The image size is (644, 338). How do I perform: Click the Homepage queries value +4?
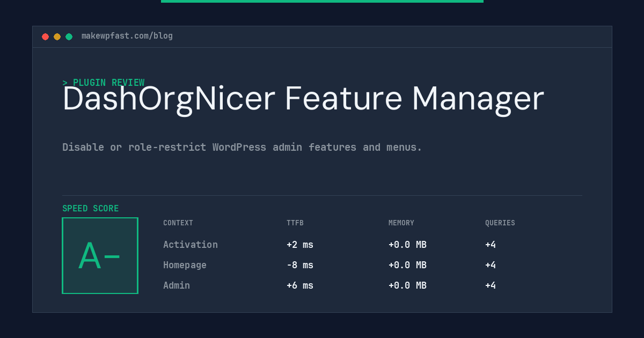(x=491, y=265)
